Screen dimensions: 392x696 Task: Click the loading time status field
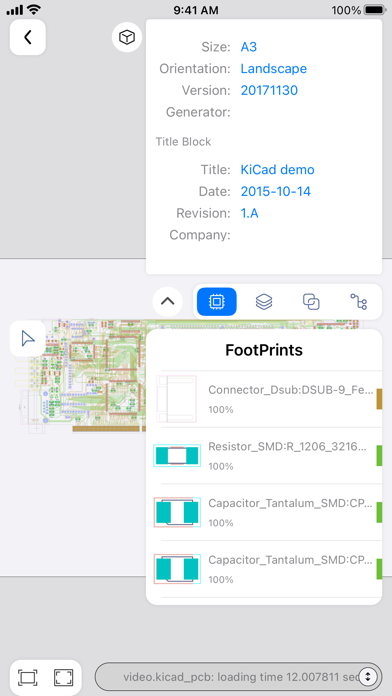coord(238,677)
